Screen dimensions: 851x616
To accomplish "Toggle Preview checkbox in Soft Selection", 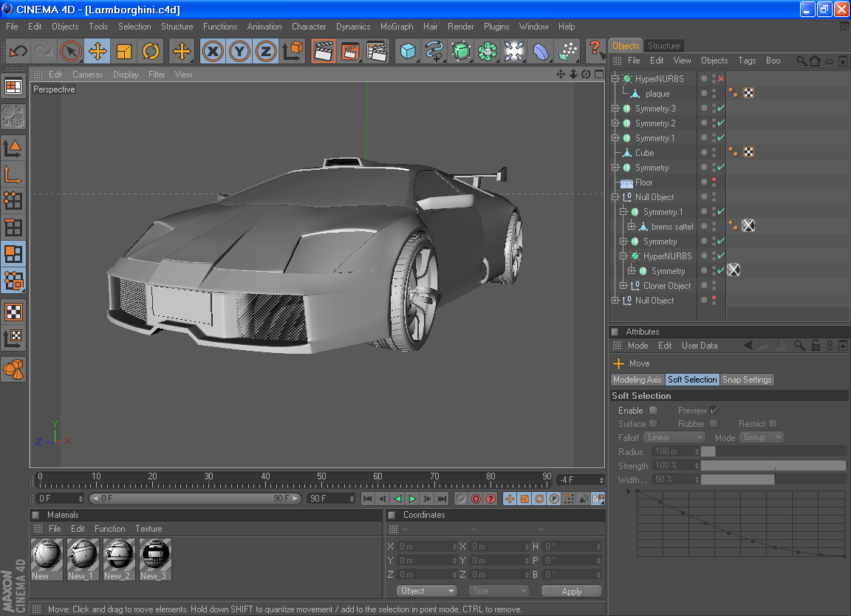I will [714, 411].
